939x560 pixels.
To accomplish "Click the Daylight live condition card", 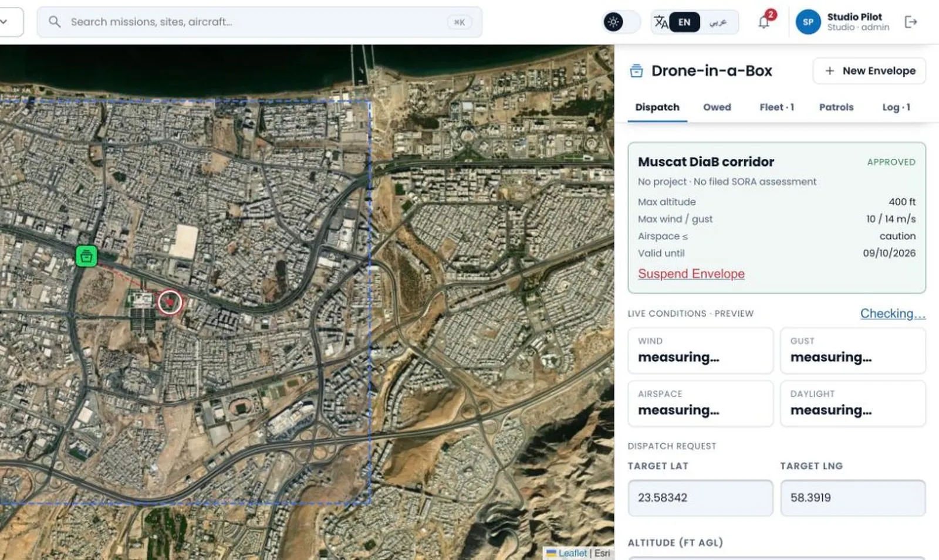I will point(853,403).
